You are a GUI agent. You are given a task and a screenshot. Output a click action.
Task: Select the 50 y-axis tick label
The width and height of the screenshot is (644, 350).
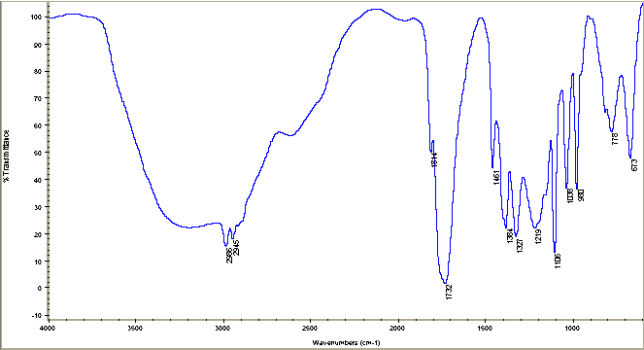[38, 153]
